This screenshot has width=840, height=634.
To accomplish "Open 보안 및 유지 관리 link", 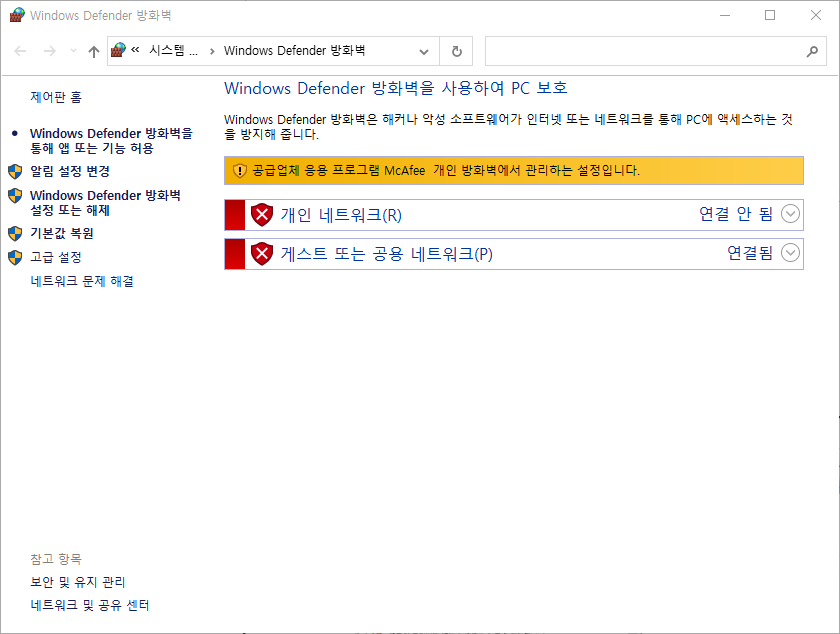I will click(78, 582).
